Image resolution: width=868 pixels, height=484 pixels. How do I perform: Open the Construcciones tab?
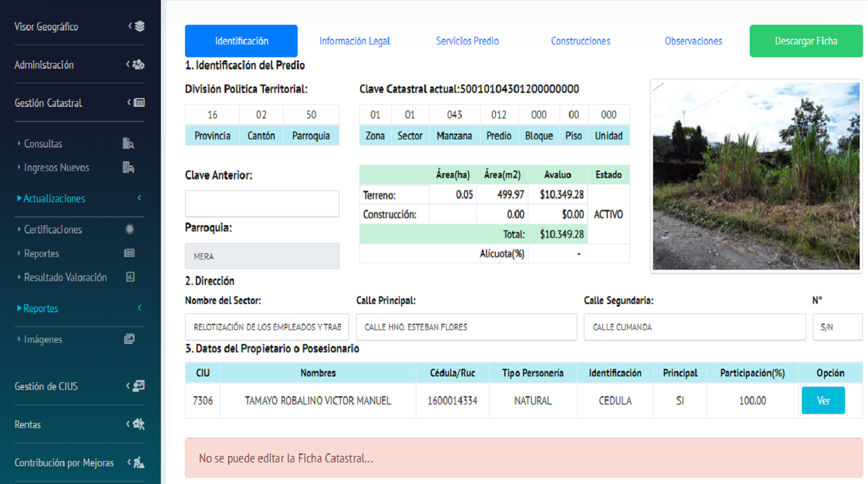coord(580,41)
